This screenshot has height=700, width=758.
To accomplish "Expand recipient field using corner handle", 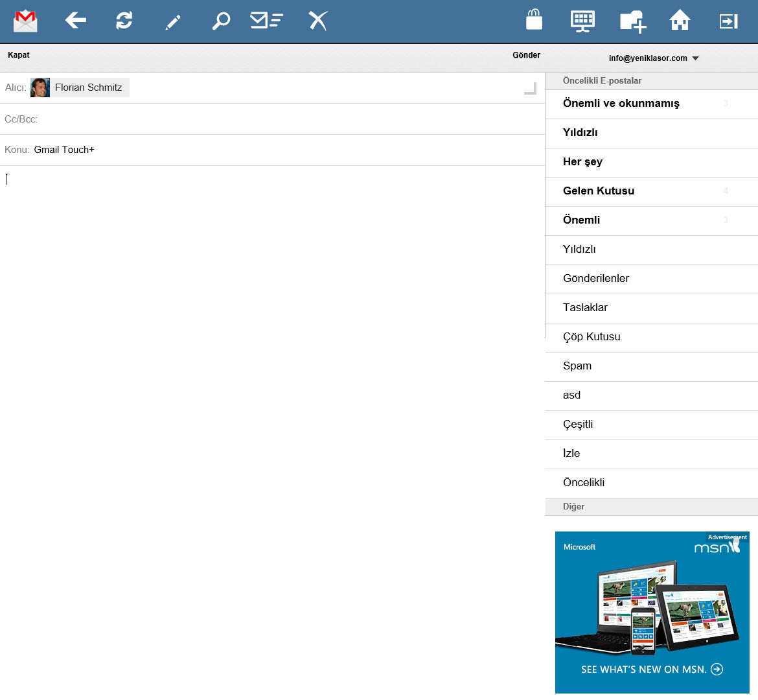I will pyautogui.click(x=531, y=89).
